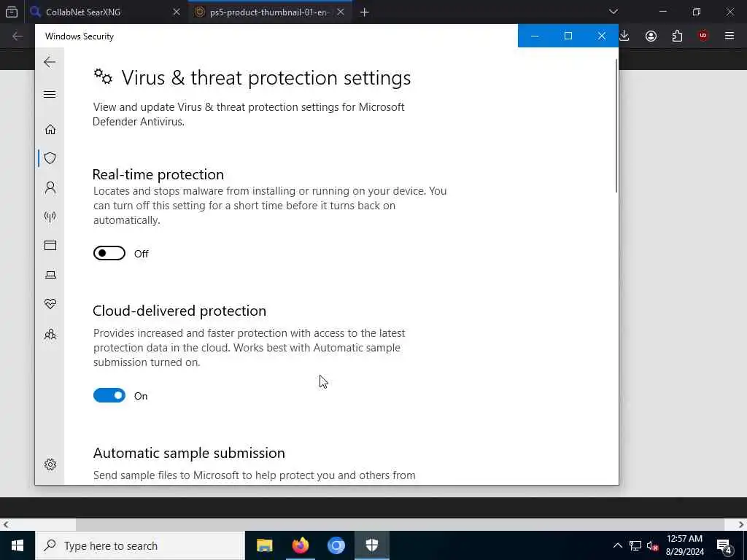Click the Real-time protection heading
This screenshot has height=560, width=747.
(x=158, y=174)
